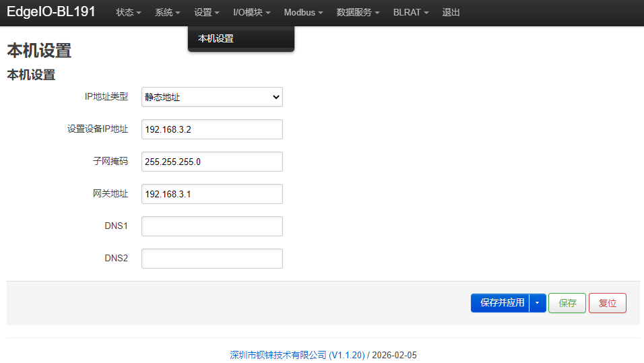
Task: Click the EdgeIO-BL191 brand title
Action: tap(51, 11)
